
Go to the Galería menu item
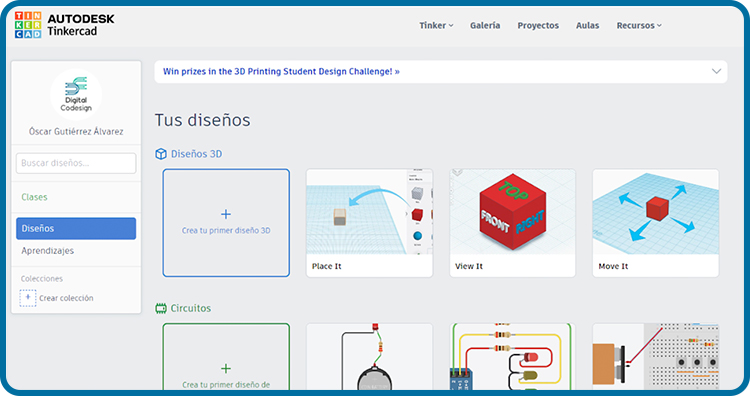point(485,25)
